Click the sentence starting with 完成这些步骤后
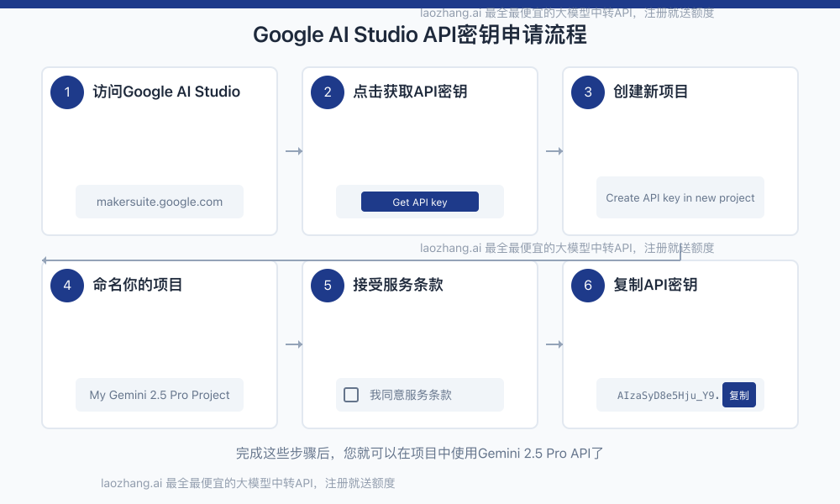Screen dimensions: 840x504 [420, 453]
